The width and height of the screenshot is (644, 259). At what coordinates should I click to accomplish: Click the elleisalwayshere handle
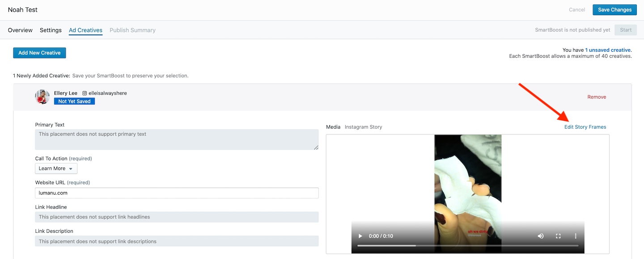coord(108,93)
